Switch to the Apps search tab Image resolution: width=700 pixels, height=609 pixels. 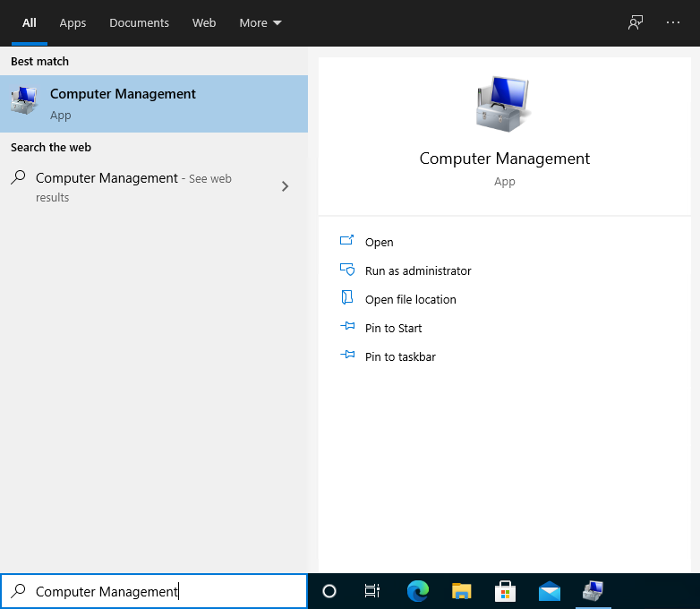tap(73, 22)
